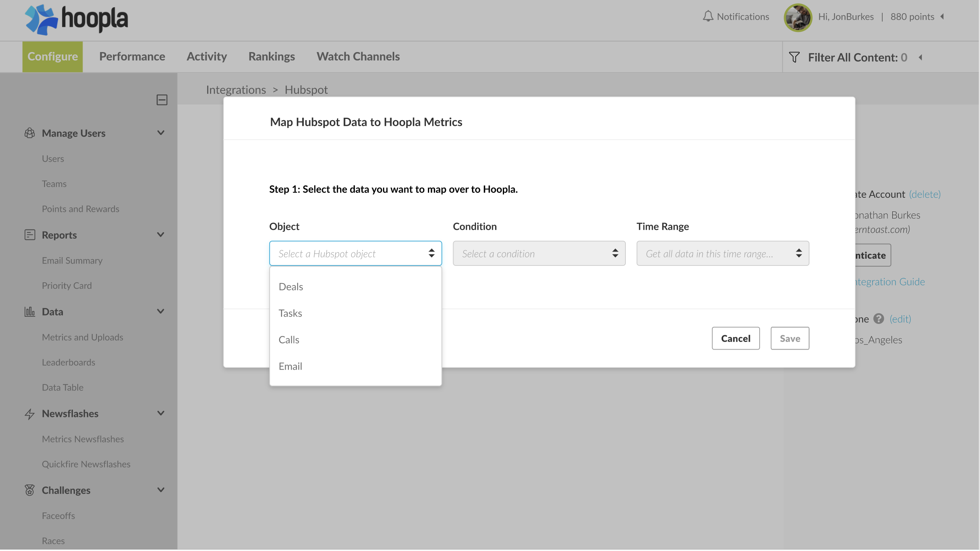
Task: Click the timezone help question mark
Action: click(879, 319)
